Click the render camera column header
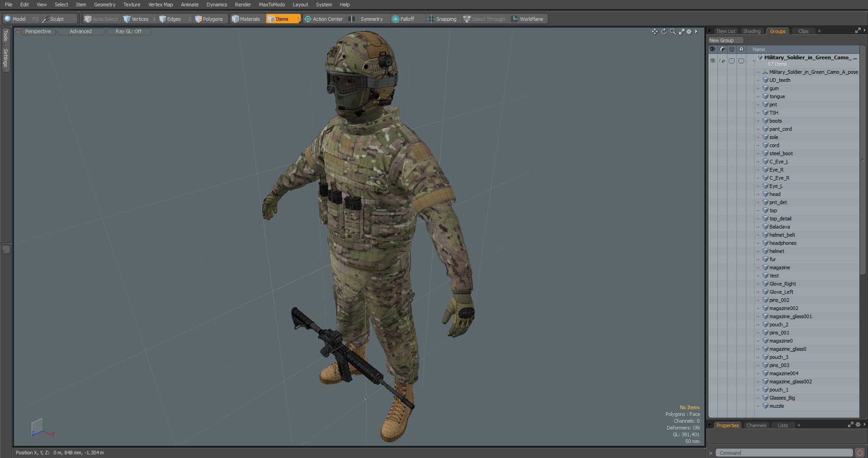The width and height of the screenshot is (868, 458). tap(722, 49)
